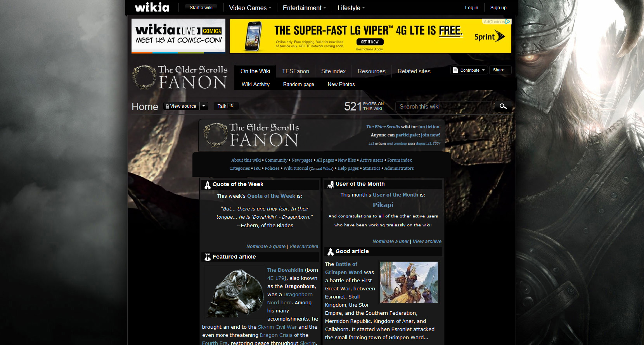Click the View source button
The image size is (644, 345).
(x=181, y=106)
